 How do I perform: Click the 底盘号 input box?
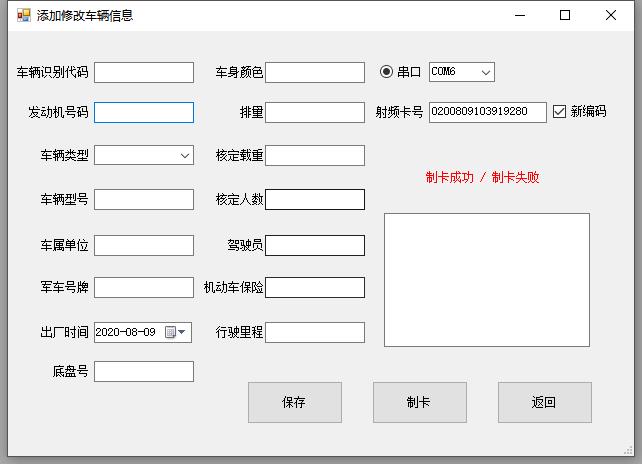tap(143, 371)
